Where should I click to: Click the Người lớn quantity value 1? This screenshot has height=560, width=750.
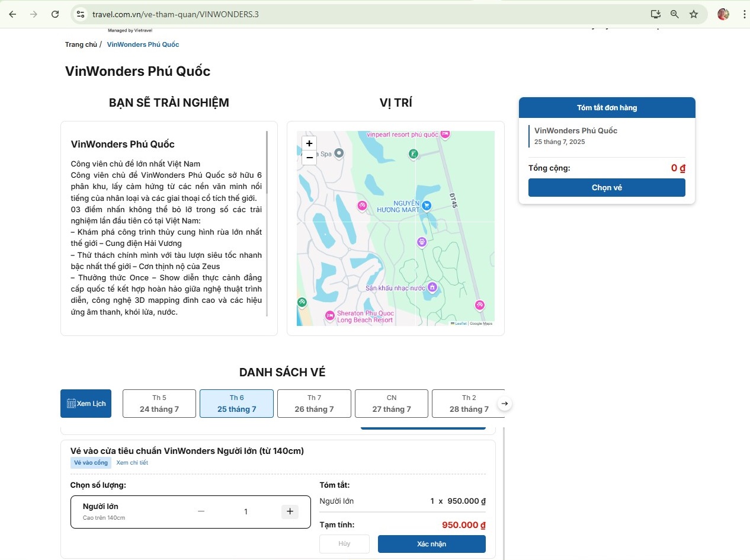[x=246, y=512]
